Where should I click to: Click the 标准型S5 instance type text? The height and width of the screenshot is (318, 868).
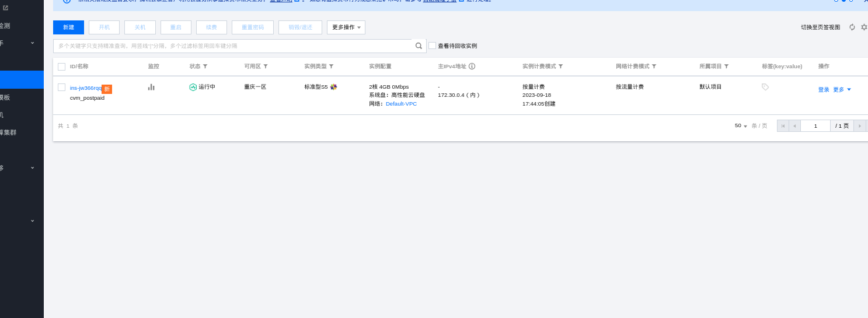316,87
